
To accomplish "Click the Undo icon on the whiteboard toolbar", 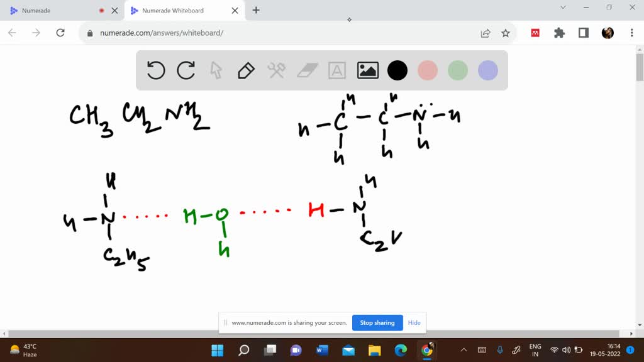I will 156,70.
